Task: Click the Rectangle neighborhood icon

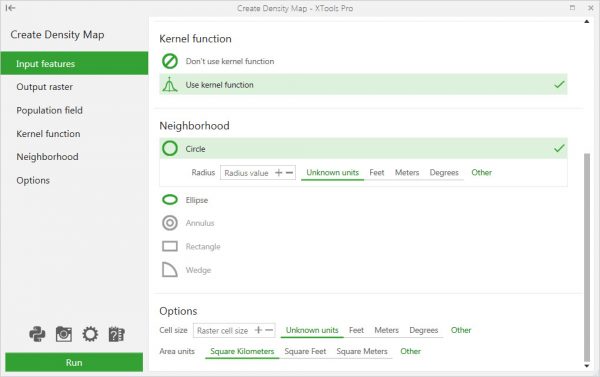Action: click(170, 246)
